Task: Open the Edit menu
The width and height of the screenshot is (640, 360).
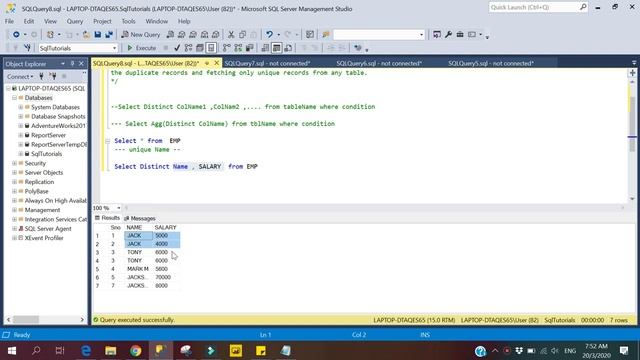Action: (29, 21)
